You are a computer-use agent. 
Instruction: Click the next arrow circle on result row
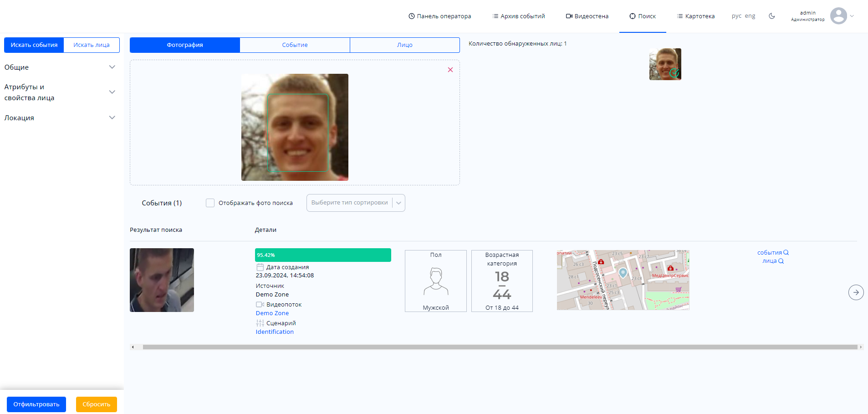(x=856, y=292)
